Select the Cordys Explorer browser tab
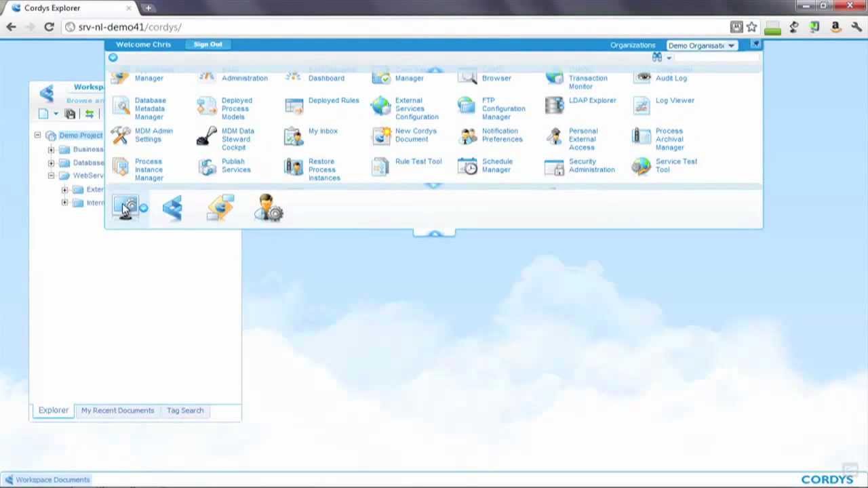The width and height of the screenshot is (868, 488). [x=71, y=8]
